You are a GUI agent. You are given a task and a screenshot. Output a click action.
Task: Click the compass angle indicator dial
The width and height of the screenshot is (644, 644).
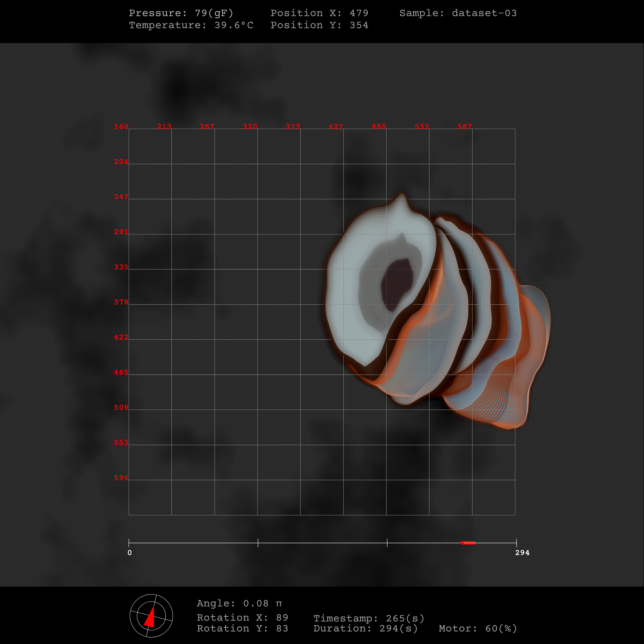151,616
